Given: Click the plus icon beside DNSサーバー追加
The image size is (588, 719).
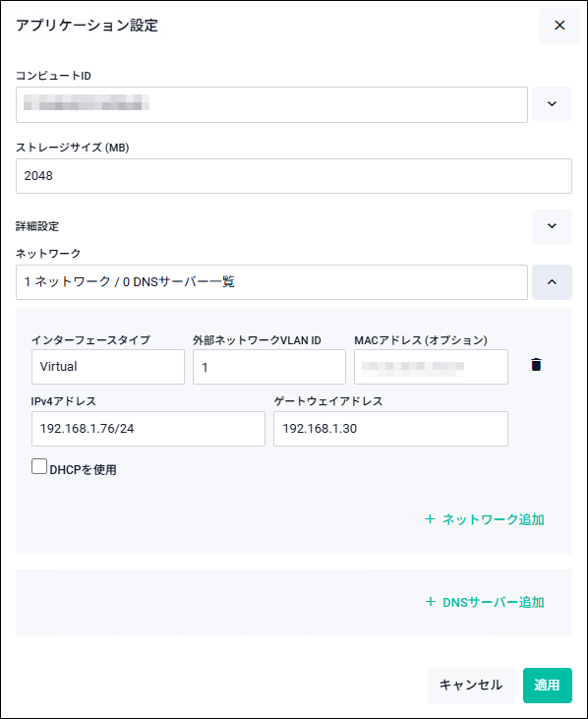Looking at the screenshot, I should pyautogui.click(x=430, y=602).
